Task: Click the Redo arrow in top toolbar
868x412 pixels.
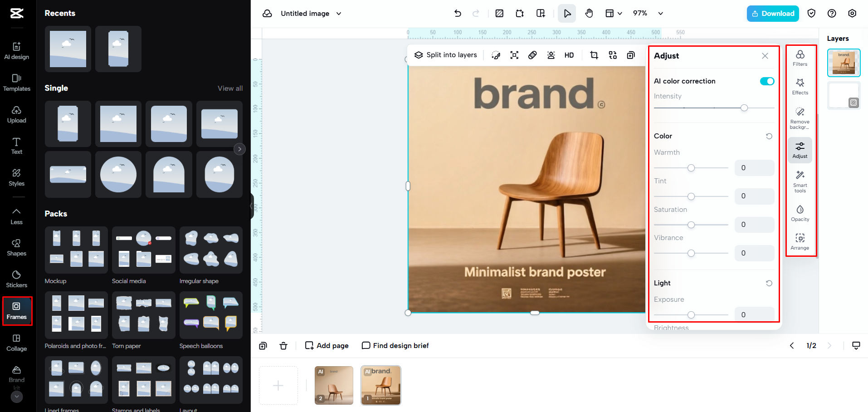Action: click(x=476, y=13)
